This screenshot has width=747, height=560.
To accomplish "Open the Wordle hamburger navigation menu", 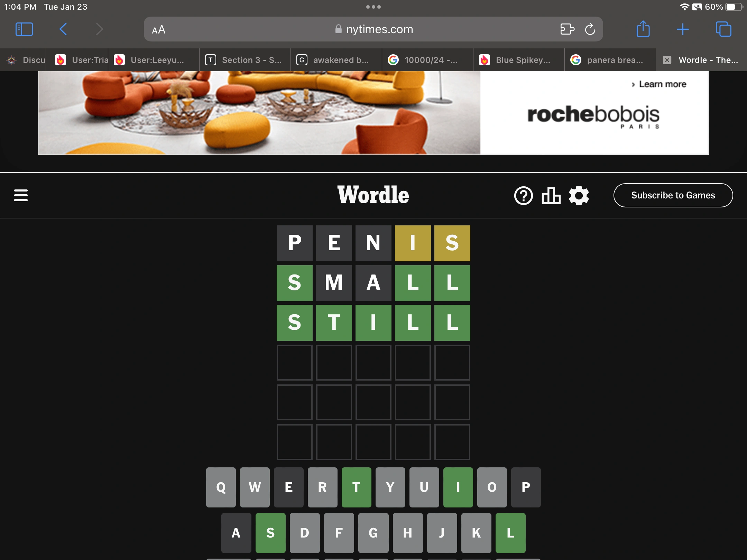I will [x=21, y=195].
